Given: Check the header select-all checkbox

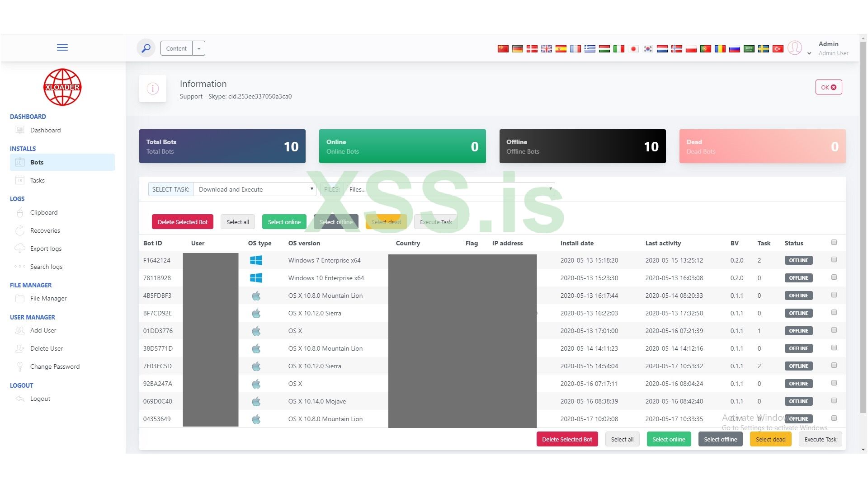Looking at the screenshot, I should [834, 243].
